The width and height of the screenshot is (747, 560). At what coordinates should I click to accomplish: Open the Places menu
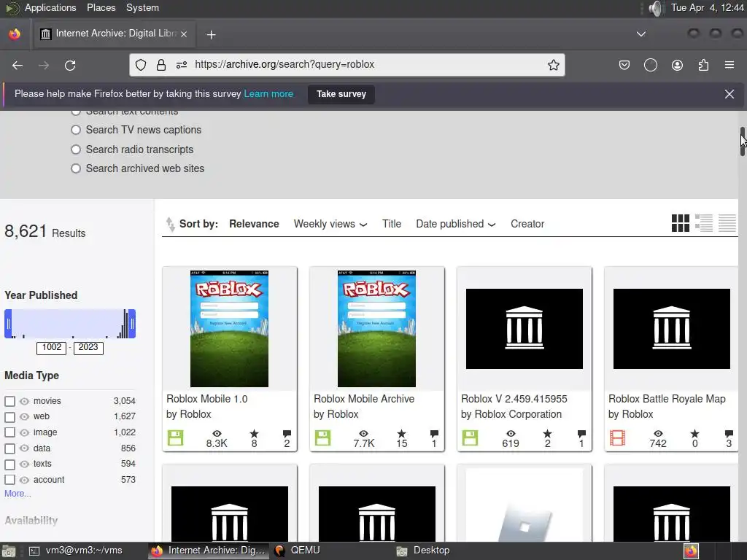(x=101, y=7)
